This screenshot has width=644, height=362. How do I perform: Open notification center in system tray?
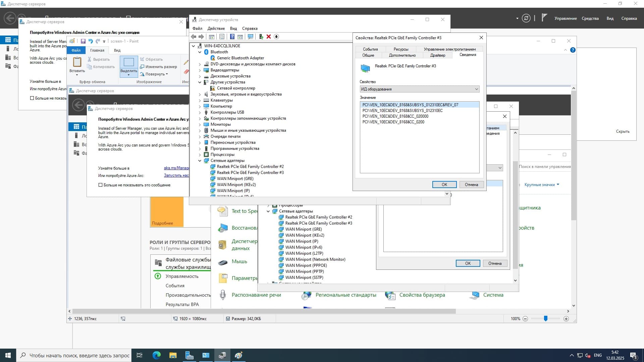click(x=634, y=356)
